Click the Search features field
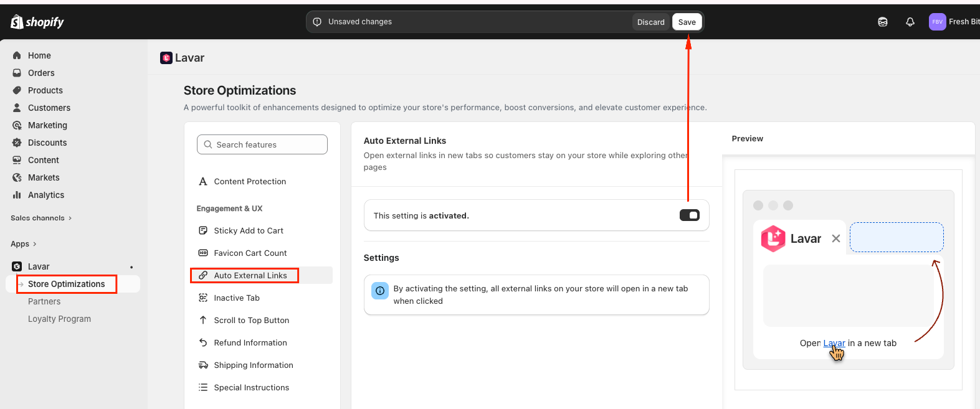The image size is (980, 409). point(262,144)
